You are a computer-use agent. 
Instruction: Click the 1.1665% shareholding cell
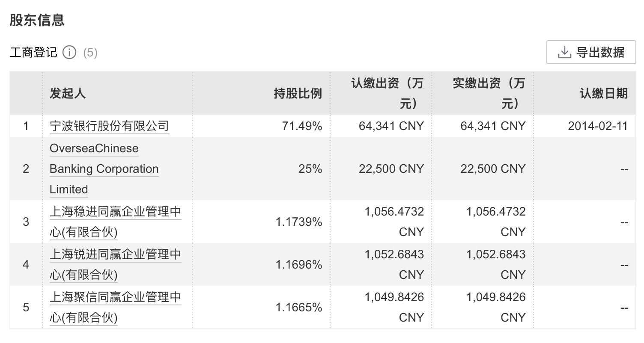pos(298,308)
